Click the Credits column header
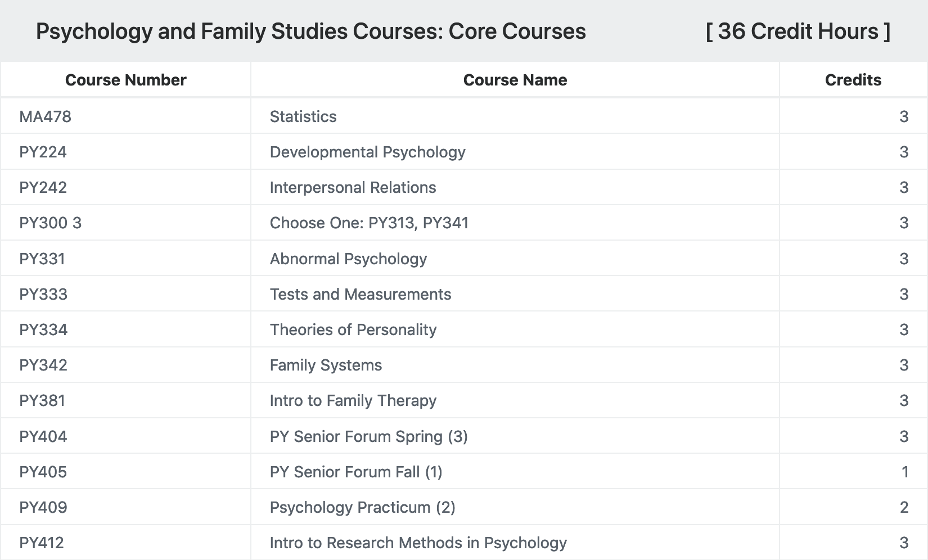This screenshot has height=560, width=928. [x=853, y=80]
